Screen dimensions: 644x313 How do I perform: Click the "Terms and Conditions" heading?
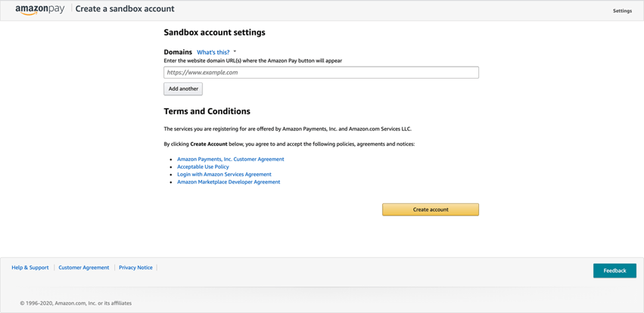coord(207,111)
